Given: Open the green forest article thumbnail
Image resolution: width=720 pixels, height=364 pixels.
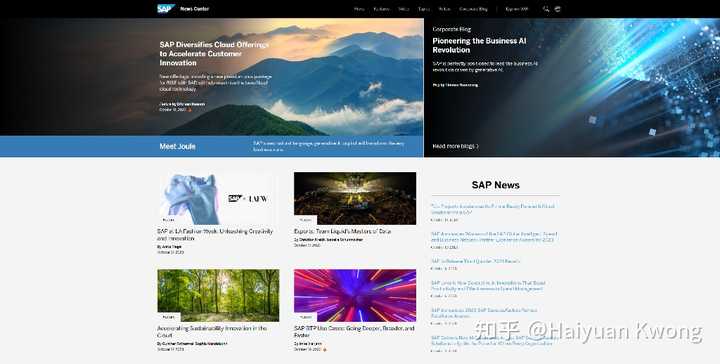Looking at the screenshot, I should 218,295.
